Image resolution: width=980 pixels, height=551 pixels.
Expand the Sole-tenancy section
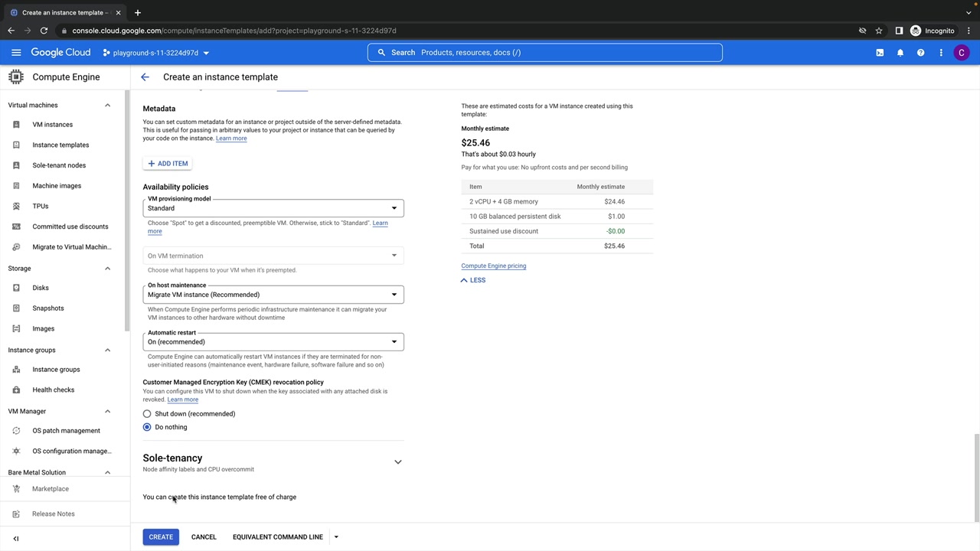click(x=397, y=462)
